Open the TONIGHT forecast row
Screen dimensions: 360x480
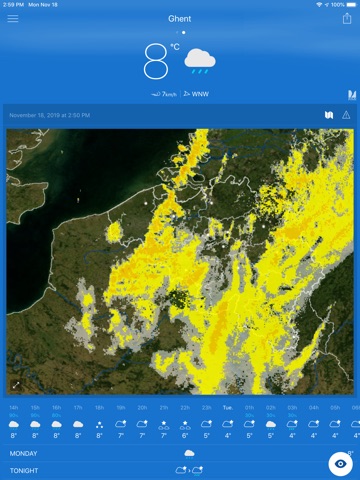(x=180, y=471)
